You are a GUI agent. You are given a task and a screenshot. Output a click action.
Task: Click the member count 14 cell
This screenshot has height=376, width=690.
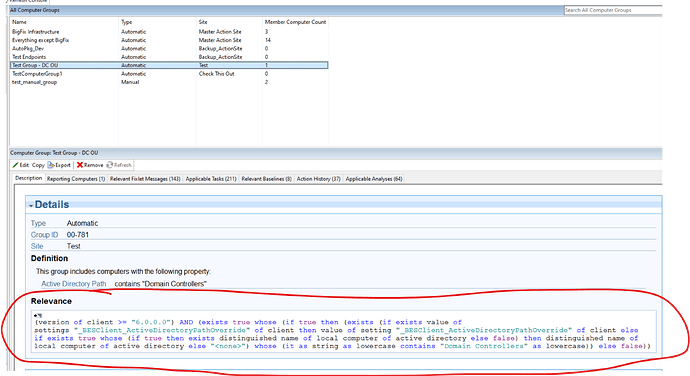(x=268, y=40)
